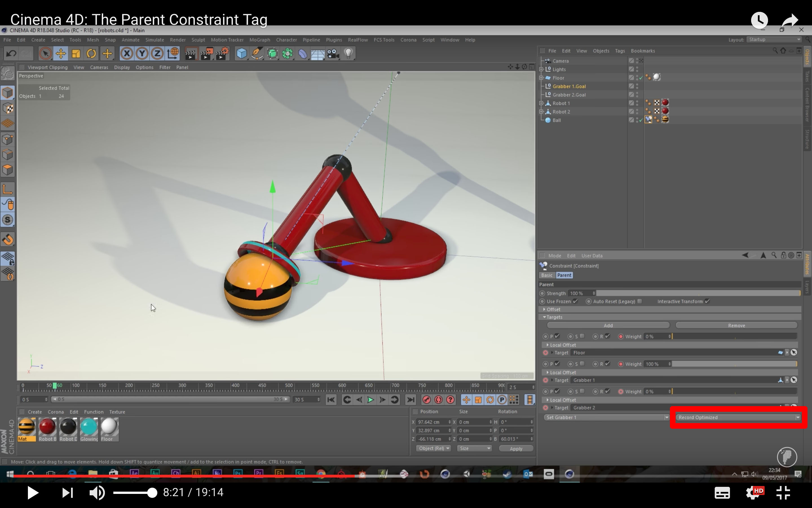Toggle X axis lock icon
812x508 pixels.
click(x=127, y=53)
